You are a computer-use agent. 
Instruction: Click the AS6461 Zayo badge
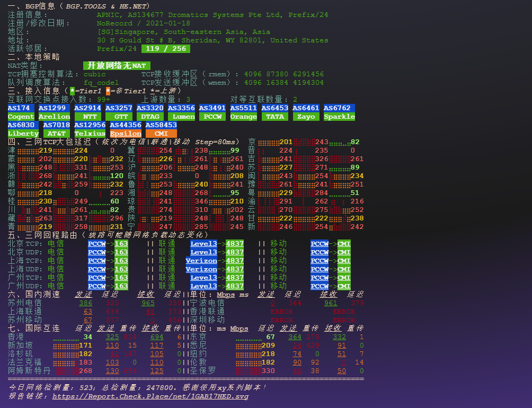[x=306, y=112]
